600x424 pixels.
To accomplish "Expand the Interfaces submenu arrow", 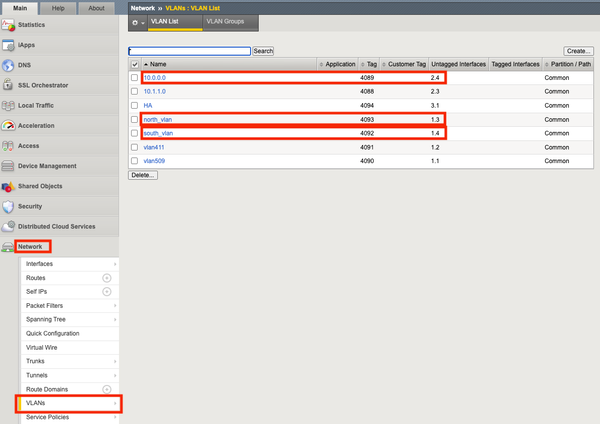I will [x=114, y=263].
